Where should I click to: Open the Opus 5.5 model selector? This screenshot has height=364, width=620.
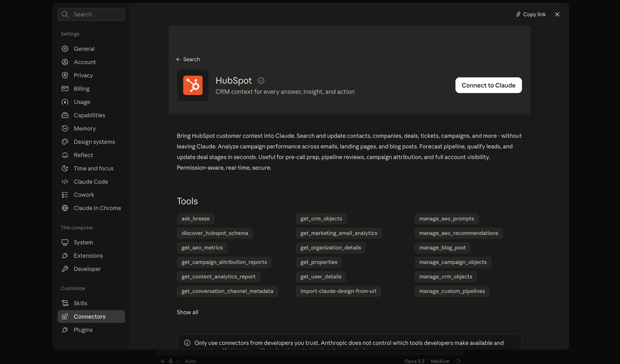(414, 361)
